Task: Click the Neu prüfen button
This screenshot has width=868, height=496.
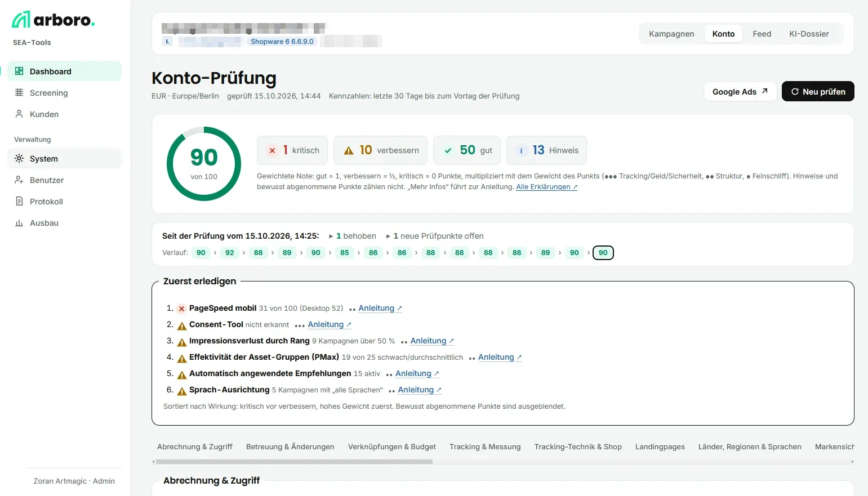Action: click(x=818, y=92)
